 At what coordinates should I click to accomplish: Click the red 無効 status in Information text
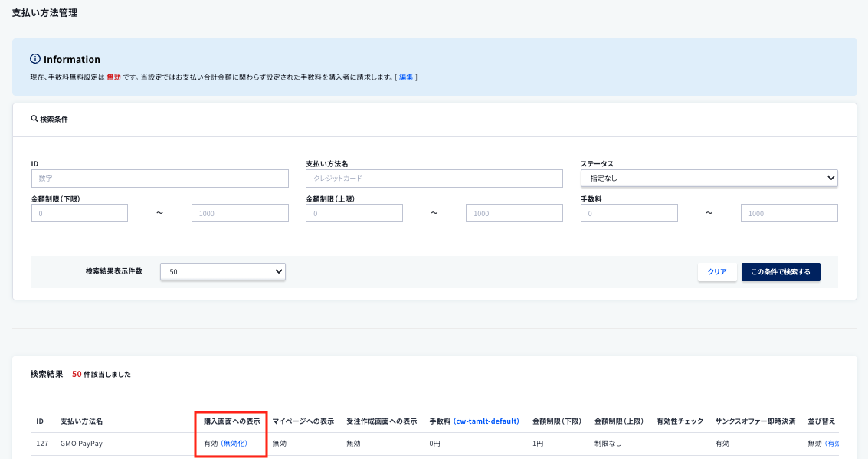pyautogui.click(x=113, y=77)
